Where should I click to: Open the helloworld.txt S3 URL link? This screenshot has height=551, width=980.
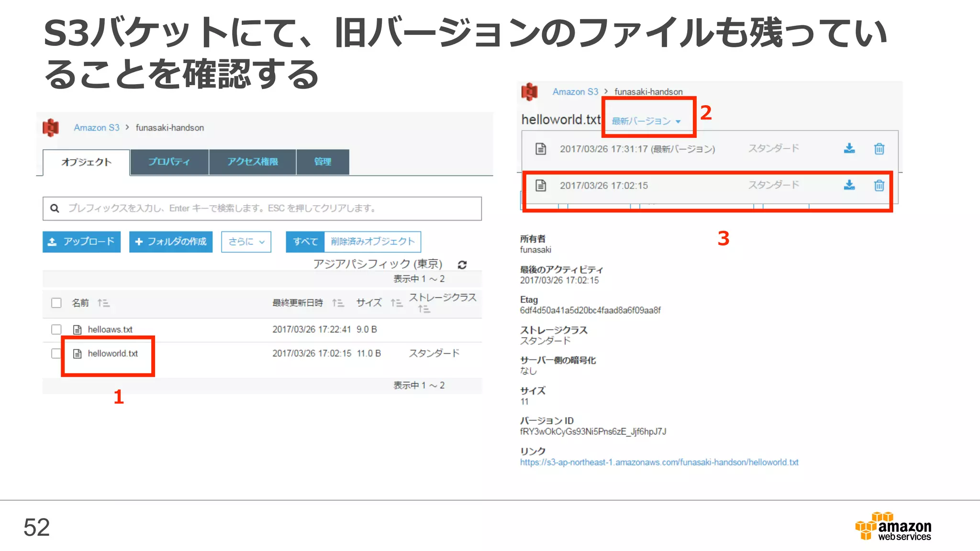pos(659,462)
